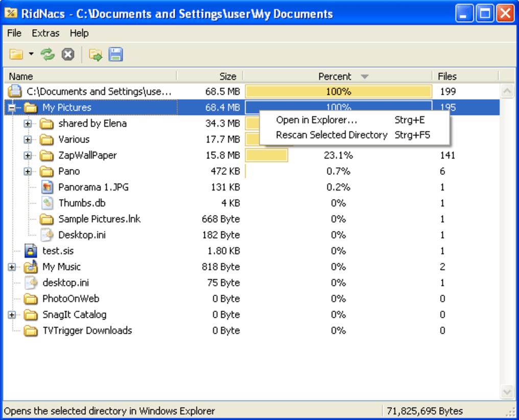Image resolution: width=519 pixels, height=420 pixels.
Task: Click the blue floppy disk save icon
Action: click(115, 54)
